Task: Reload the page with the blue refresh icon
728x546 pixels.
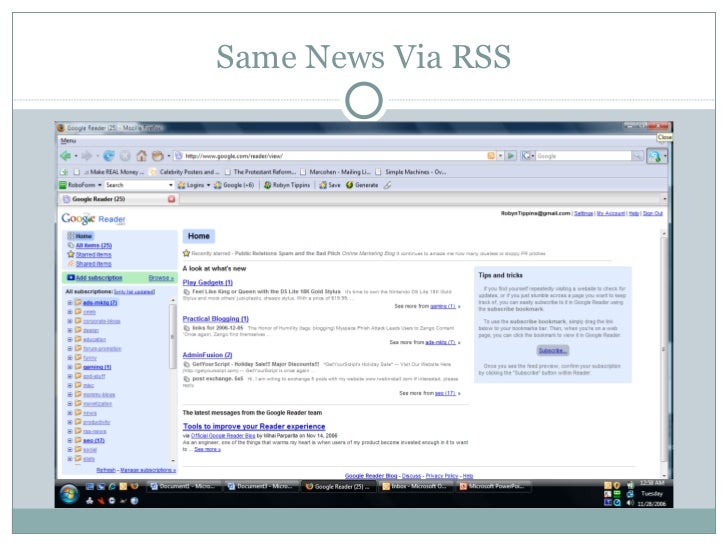Action: pyautogui.click(x=109, y=156)
